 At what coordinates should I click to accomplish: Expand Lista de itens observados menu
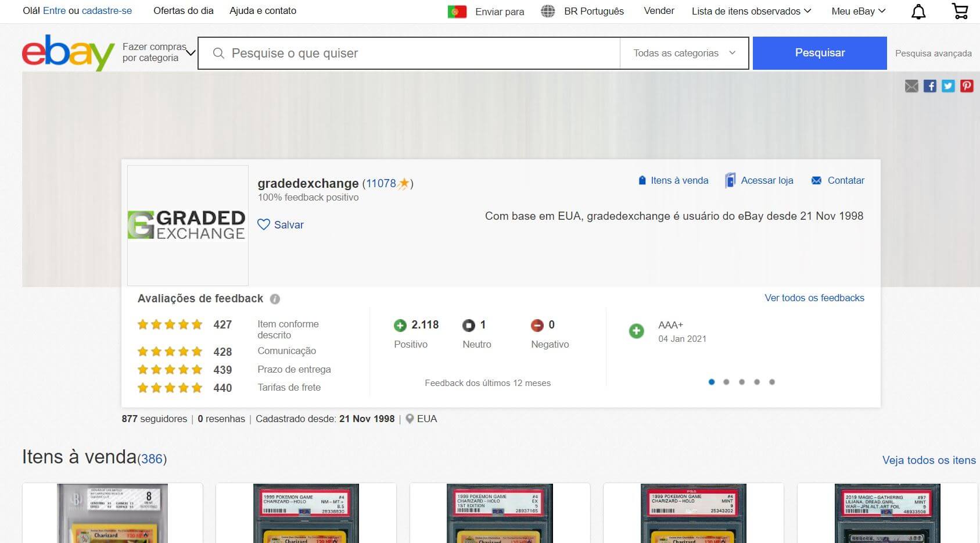(x=751, y=11)
